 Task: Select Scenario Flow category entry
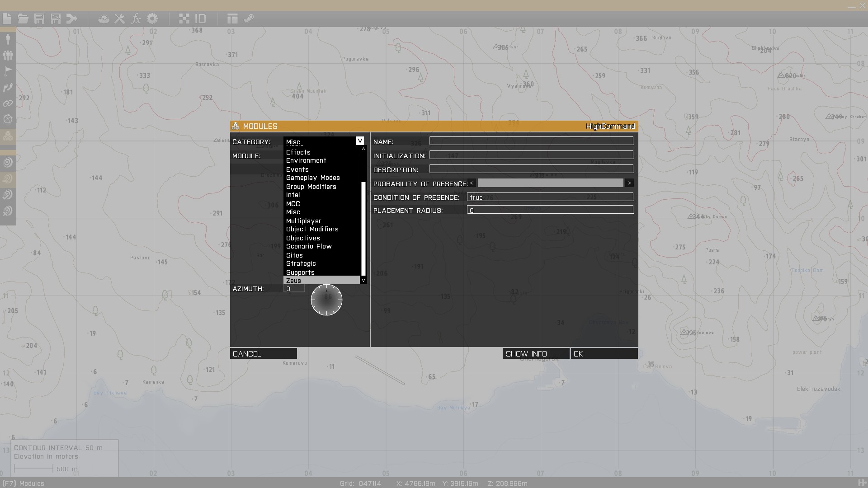pos(309,246)
